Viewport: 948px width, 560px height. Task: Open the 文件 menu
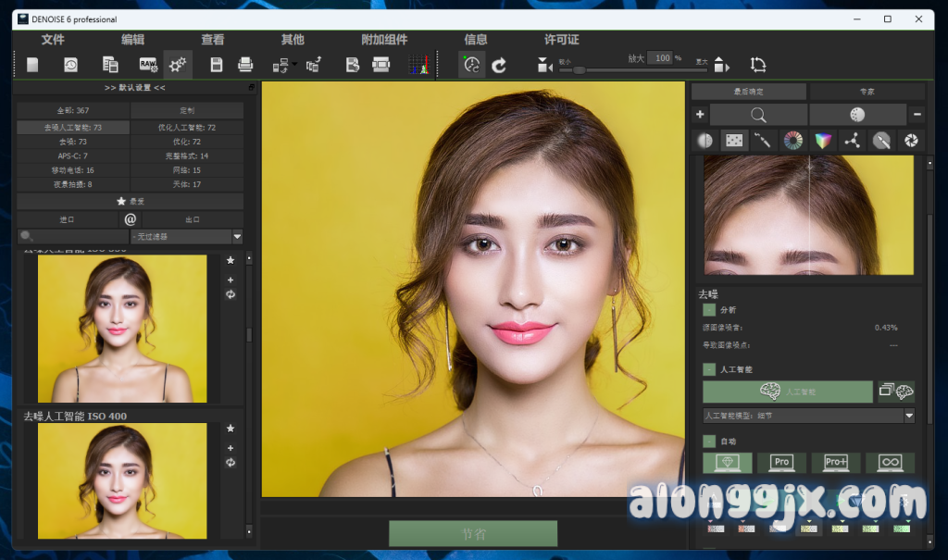click(x=53, y=40)
